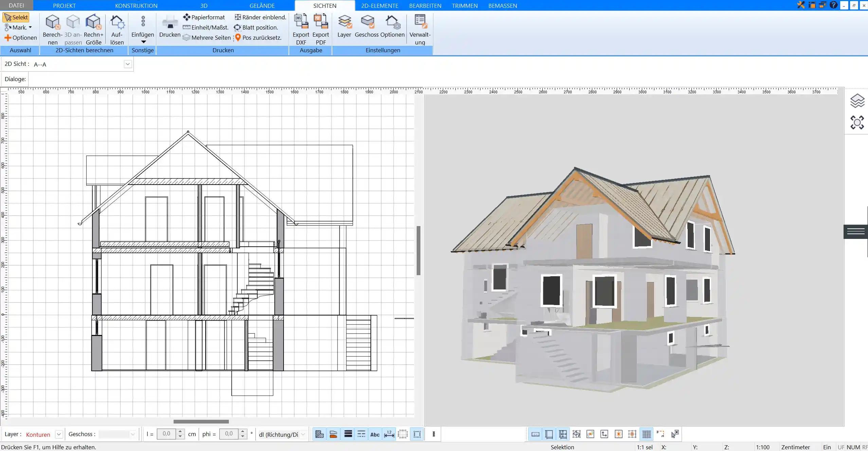Screen dimensions: 868x451
Task: Click Export DXF icon
Action: [x=301, y=21]
